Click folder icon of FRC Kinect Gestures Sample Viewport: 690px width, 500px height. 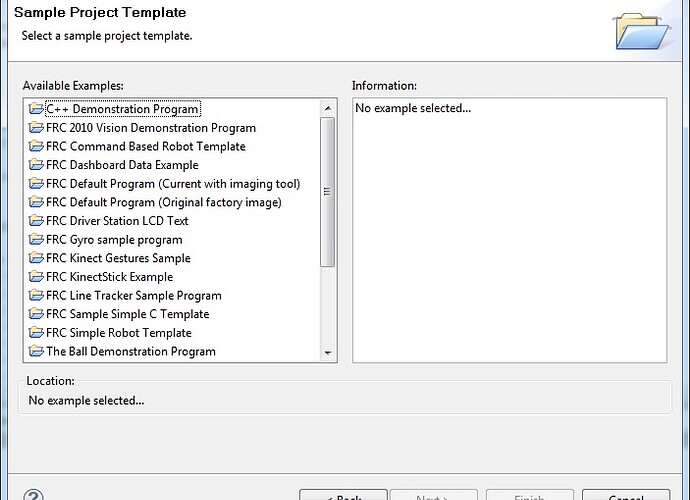(x=36, y=258)
